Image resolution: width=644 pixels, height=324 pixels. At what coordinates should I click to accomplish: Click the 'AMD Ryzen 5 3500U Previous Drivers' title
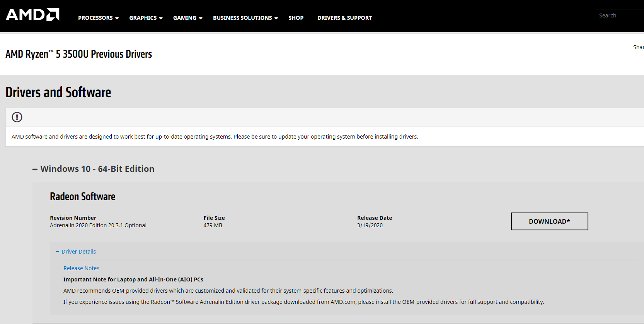[x=78, y=54]
